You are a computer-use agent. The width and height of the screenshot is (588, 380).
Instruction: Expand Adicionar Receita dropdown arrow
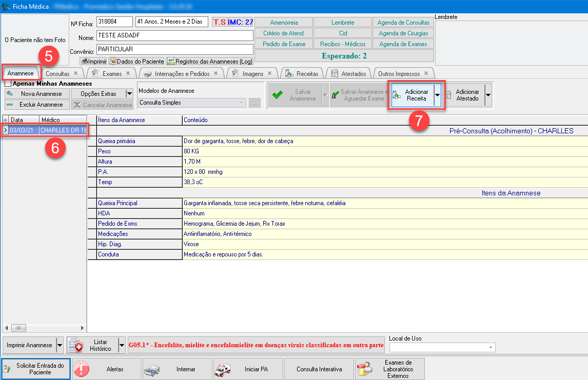437,95
